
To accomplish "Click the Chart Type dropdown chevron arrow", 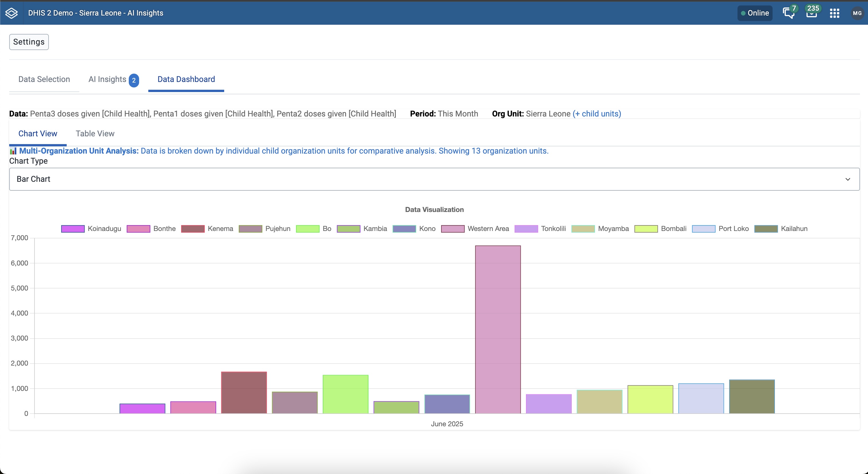I will [x=847, y=179].
